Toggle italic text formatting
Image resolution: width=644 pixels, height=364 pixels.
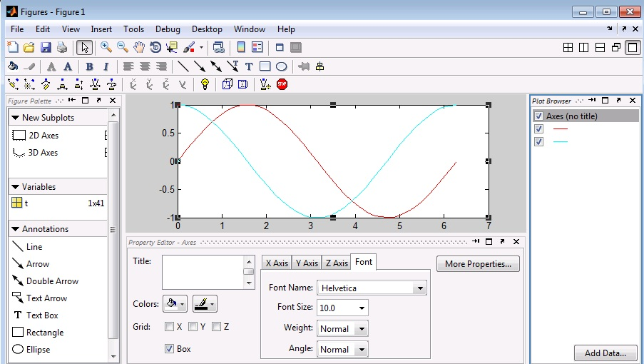[x=106, y=66]
